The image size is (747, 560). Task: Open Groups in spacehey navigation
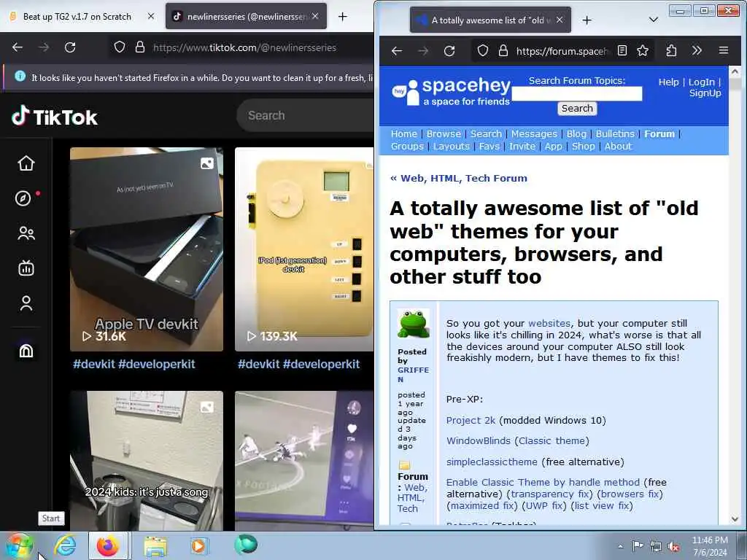click(407, 146)
